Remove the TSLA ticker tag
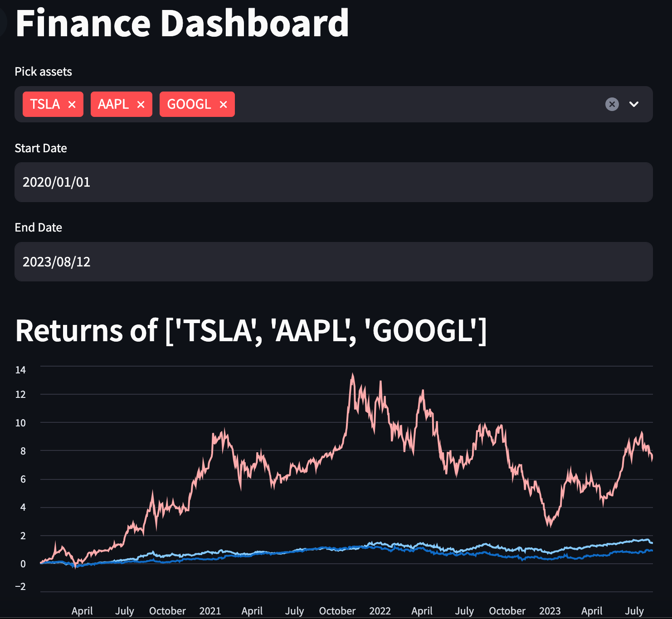This screenshot has height=619, width=672. coord(72,104)
